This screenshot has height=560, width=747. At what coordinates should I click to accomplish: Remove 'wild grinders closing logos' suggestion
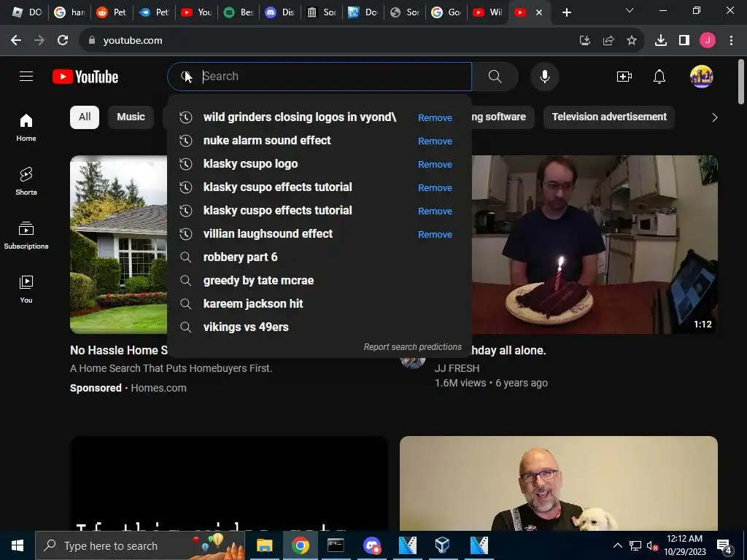435,117
